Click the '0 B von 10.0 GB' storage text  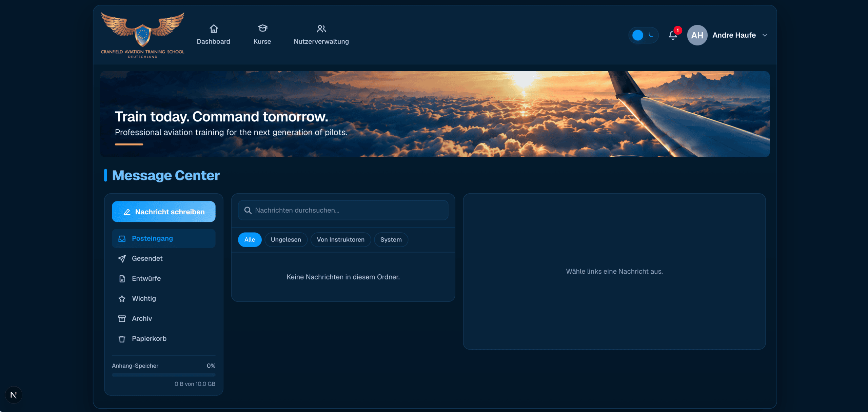coord(195,384)
